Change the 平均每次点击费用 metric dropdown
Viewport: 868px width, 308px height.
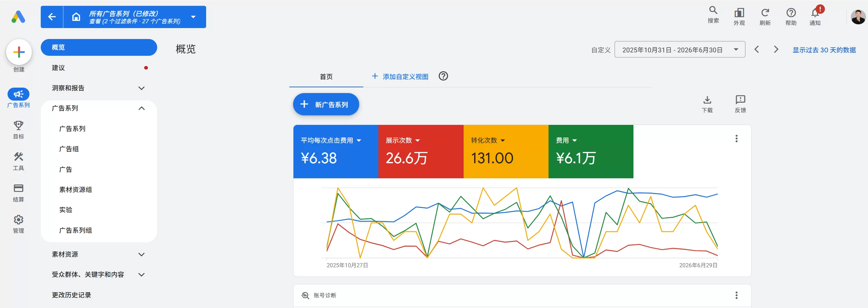pos(331,140)
